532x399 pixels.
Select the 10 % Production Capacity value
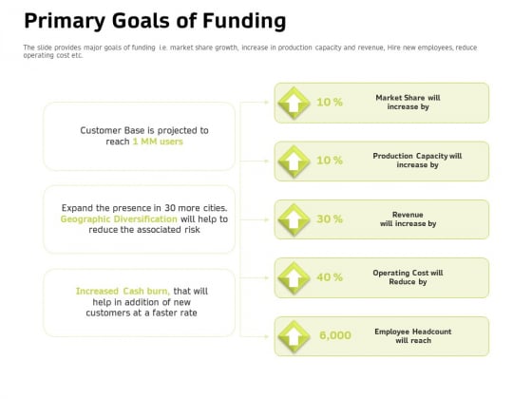(x=330, y=161)
